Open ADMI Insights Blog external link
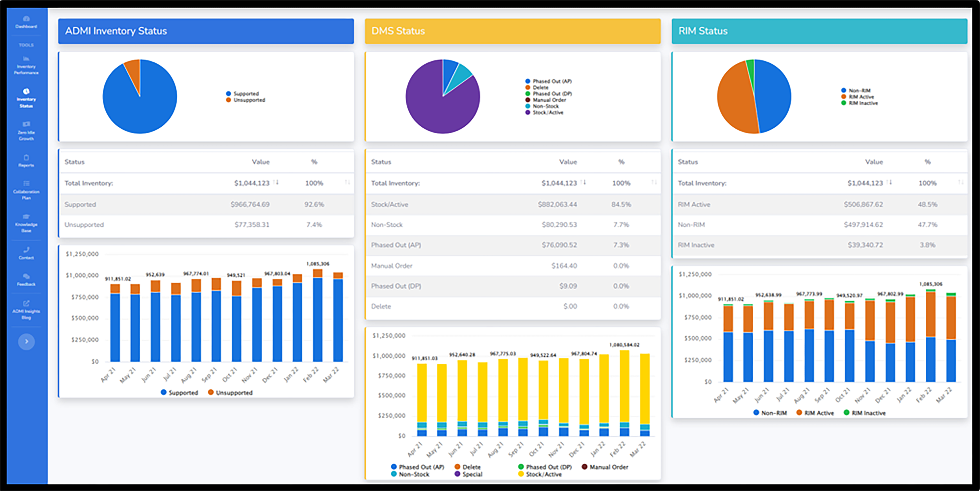 tap(26, 310)
